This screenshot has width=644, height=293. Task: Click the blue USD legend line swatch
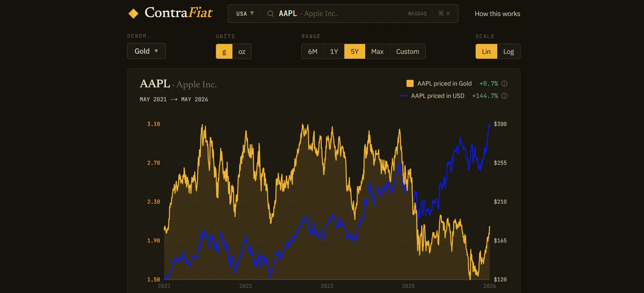pos(403,96)
